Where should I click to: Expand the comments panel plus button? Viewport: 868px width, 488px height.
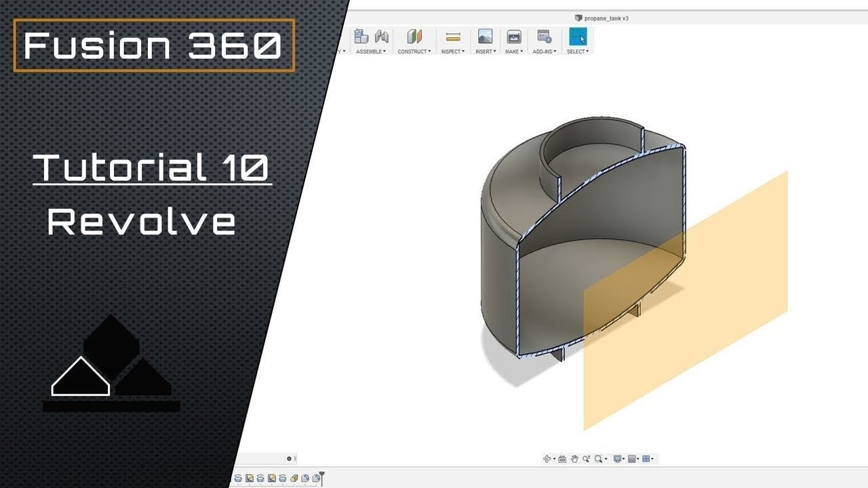point(289,459)
